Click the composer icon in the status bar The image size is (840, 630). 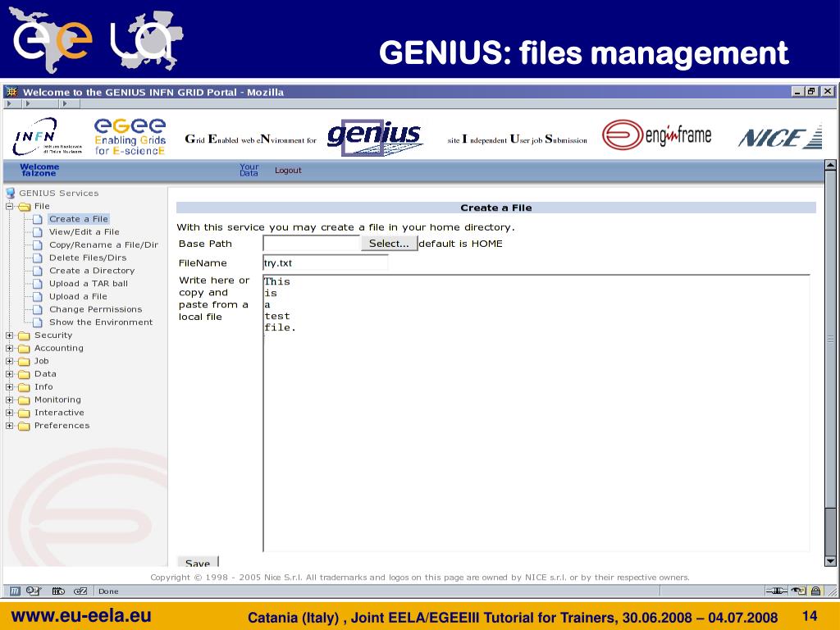(x=58, y=591)
